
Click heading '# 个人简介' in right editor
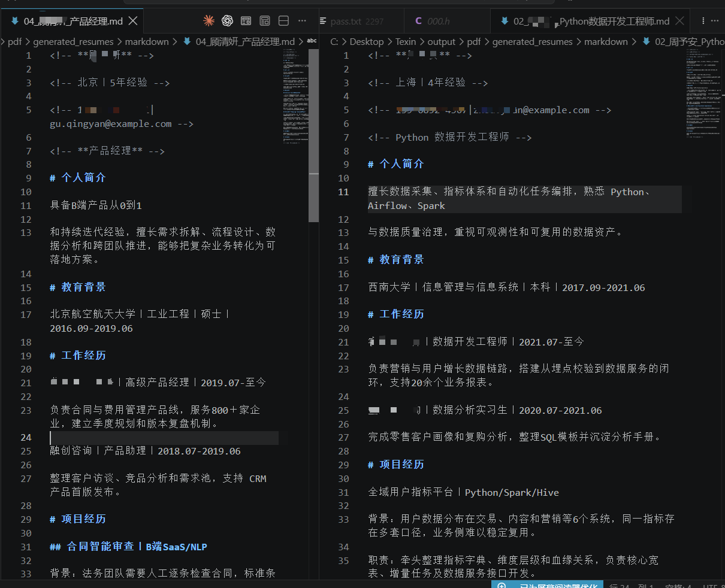395,164
